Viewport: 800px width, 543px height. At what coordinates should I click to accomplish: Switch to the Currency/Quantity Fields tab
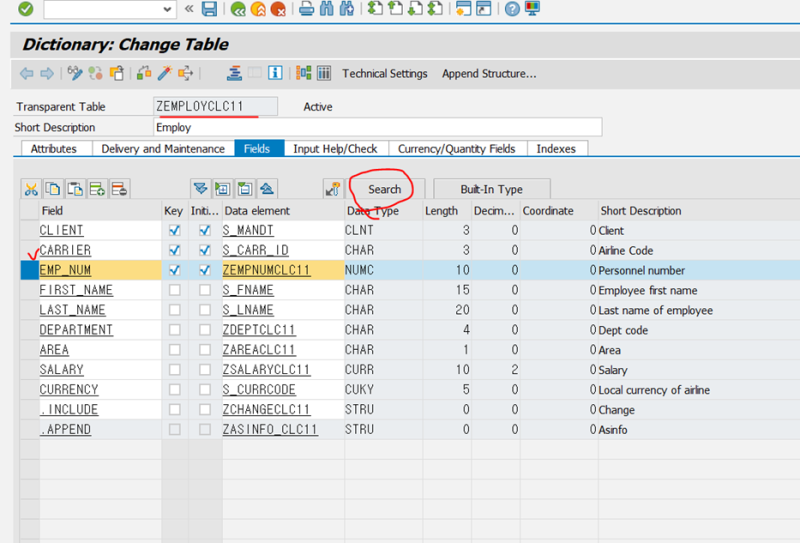coord(457,149)
